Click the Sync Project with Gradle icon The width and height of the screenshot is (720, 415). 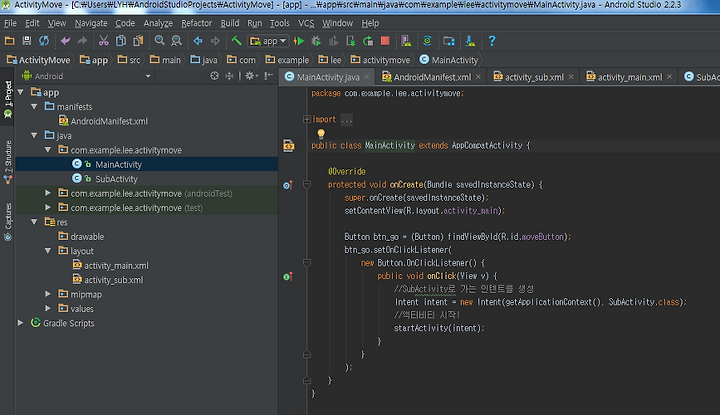pyautogui.click(x=427, y=41)
